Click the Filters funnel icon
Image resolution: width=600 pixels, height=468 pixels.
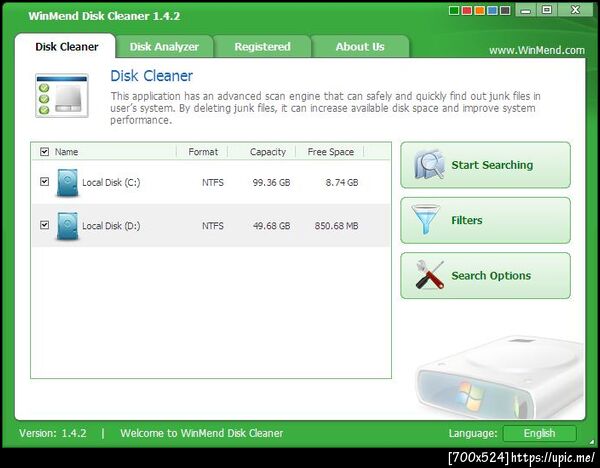pyautogui.click(x=426, y=220)
